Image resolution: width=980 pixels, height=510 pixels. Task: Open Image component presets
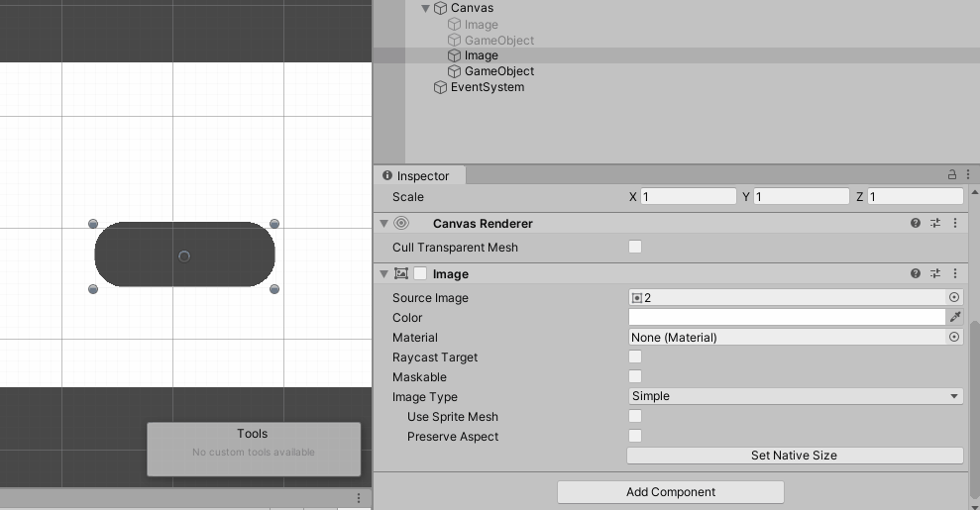click(935, 273)
